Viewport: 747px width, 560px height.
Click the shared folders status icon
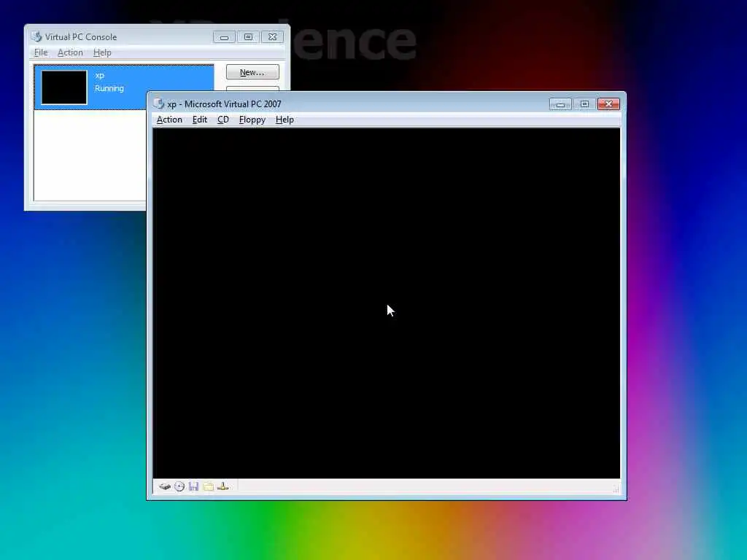pyautogui.click(x=208, y=486)
